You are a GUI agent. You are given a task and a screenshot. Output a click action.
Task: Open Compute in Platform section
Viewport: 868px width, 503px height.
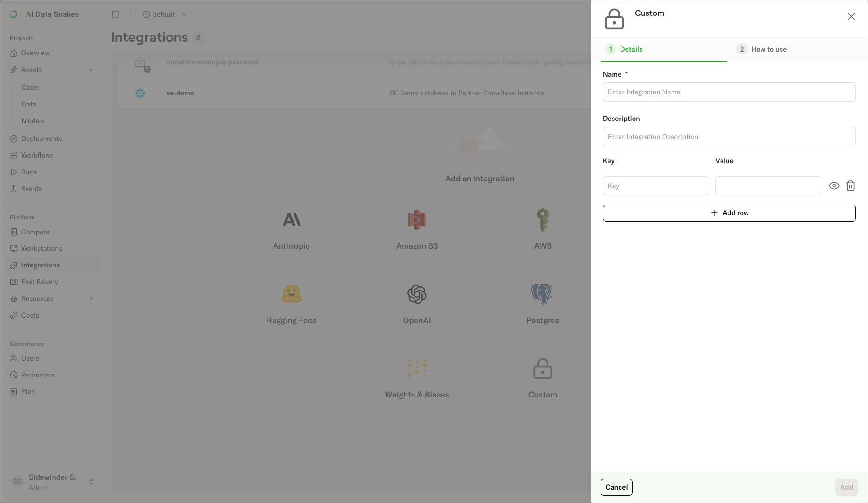[x=35, y=232]
